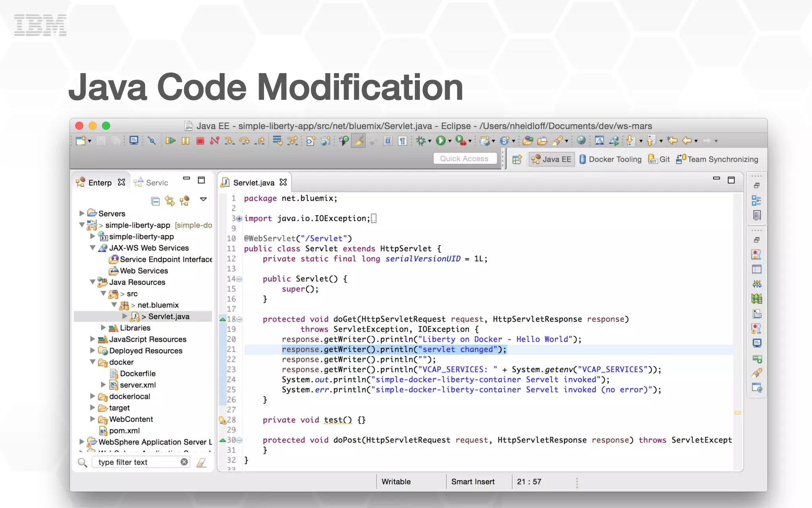This screenshot has height=508, width=812.
Task: Click the Step Return icon
Action: coord(260,140)
